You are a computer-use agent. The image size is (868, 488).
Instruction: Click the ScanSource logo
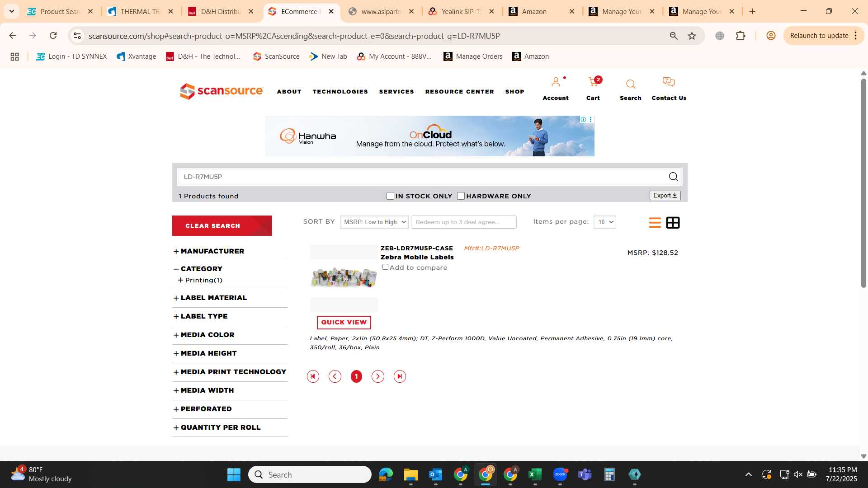click(x=222, y=91)
